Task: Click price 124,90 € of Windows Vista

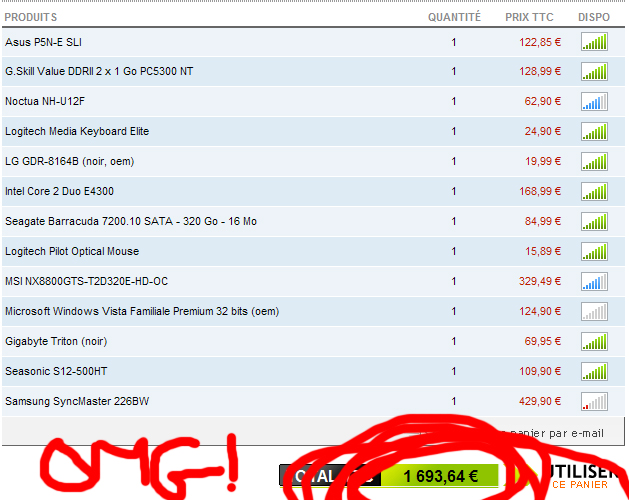Action: click(x=540, y=311)
